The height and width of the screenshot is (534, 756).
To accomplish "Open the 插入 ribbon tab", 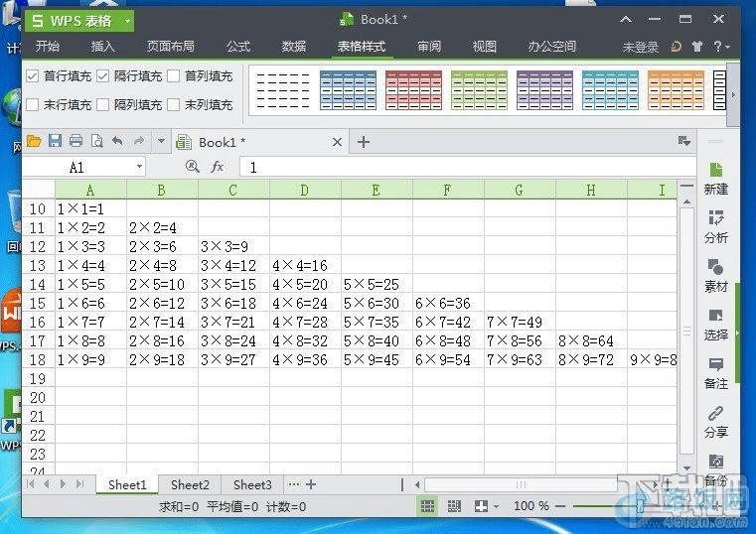I will [103, 47].
